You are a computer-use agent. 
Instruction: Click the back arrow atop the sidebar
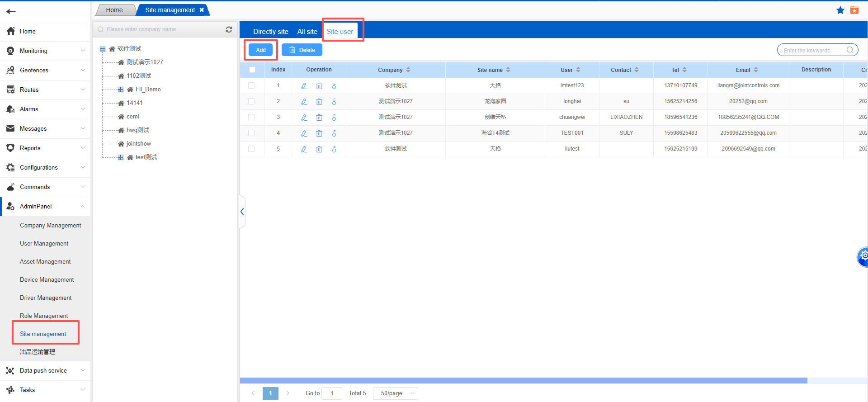(x=11, y=11)
